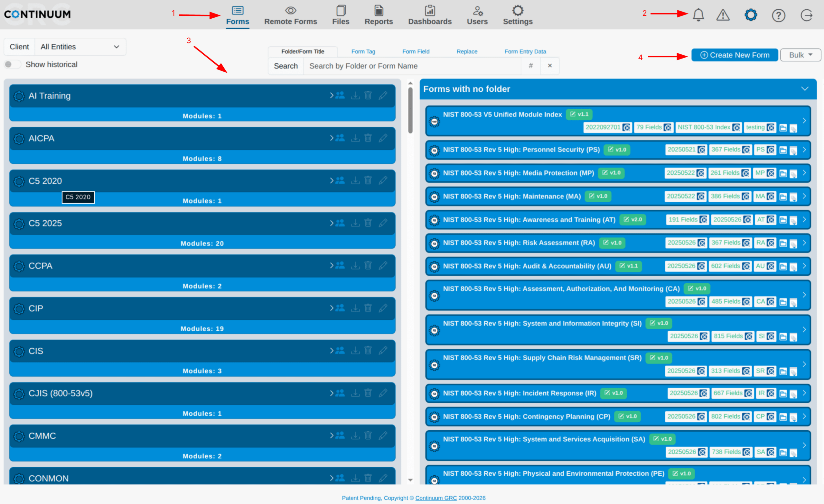
Task: Open the help question mark icon
Action: [779, 15]
